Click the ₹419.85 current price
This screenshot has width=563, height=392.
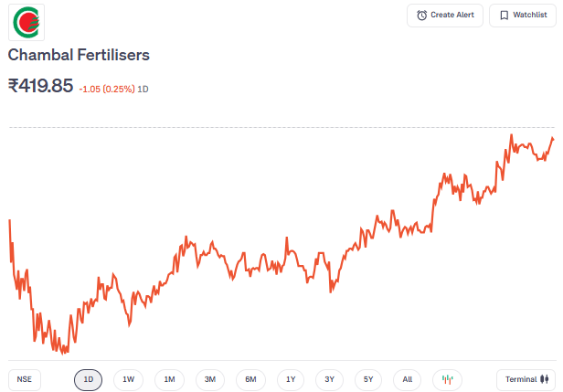[40, 86]
